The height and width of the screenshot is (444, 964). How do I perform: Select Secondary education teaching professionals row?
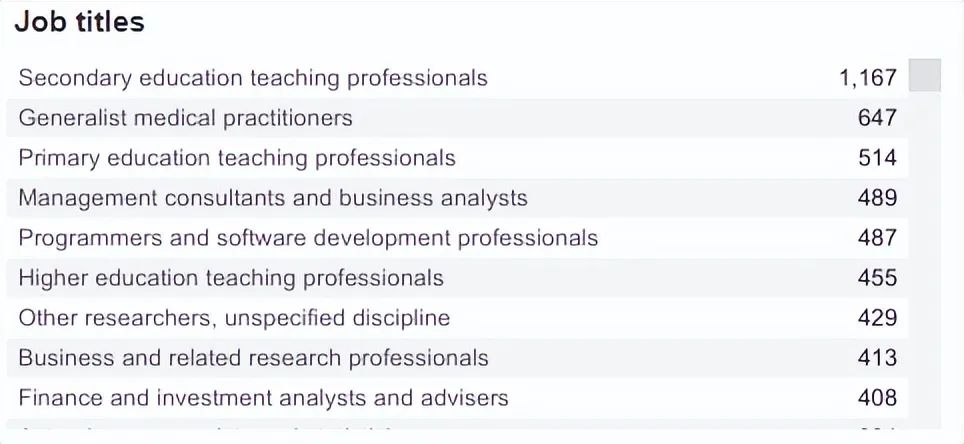457,78
